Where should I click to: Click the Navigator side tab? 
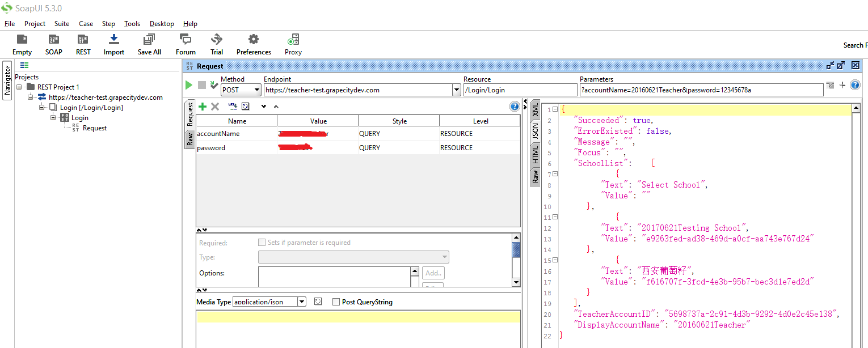click(x=7, y=80)
